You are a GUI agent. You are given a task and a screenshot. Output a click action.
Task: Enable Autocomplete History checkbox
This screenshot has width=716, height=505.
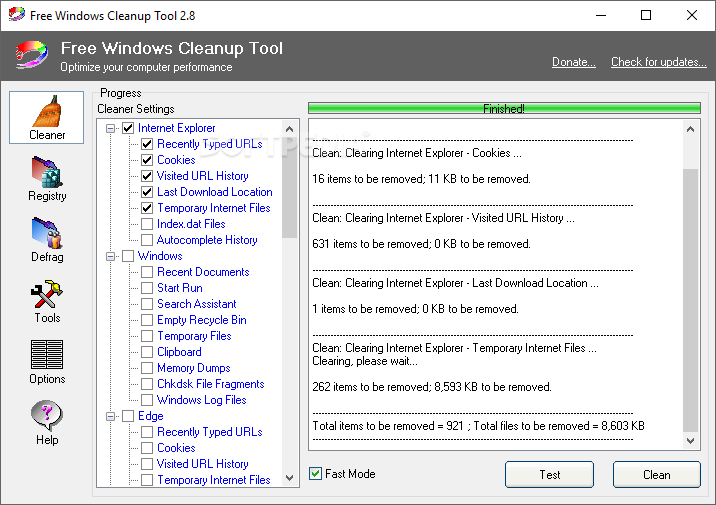(147, 240)
